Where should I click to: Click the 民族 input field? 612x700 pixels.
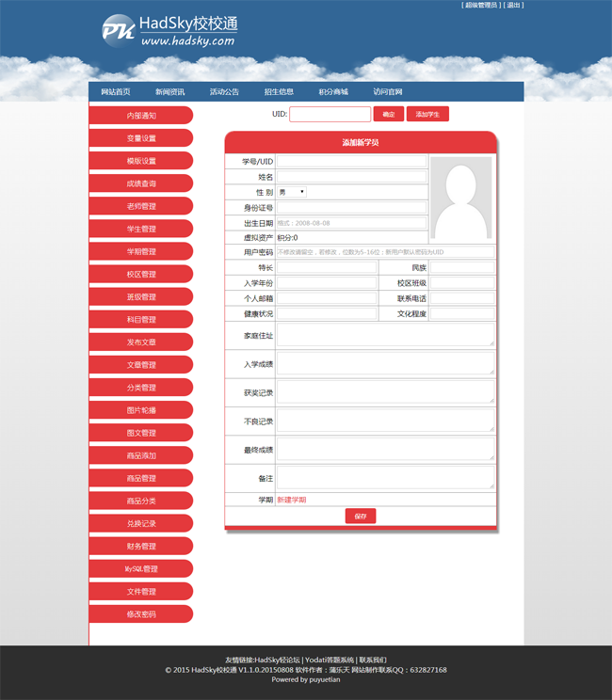point(462,267)
